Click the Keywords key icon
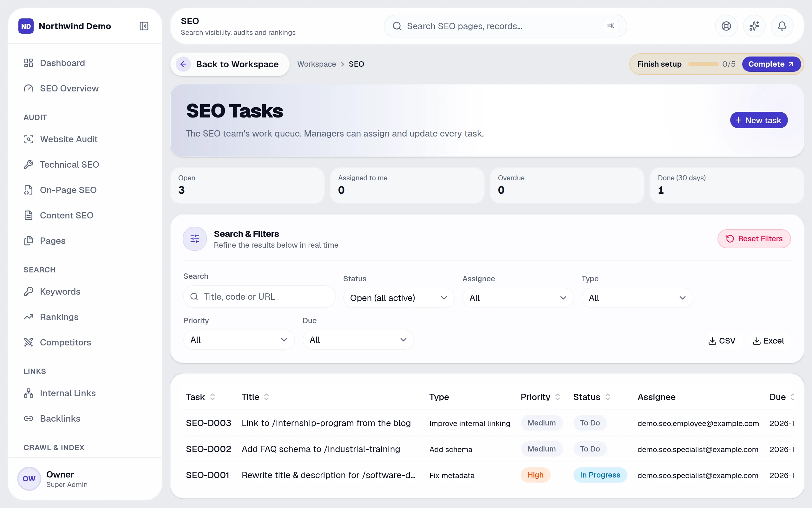 (29, 291)
